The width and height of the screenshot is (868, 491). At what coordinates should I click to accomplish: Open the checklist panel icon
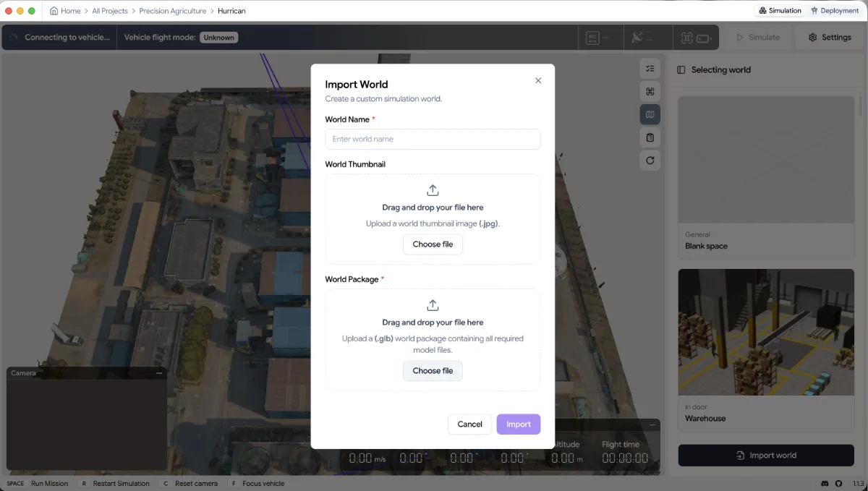(650, 69)
